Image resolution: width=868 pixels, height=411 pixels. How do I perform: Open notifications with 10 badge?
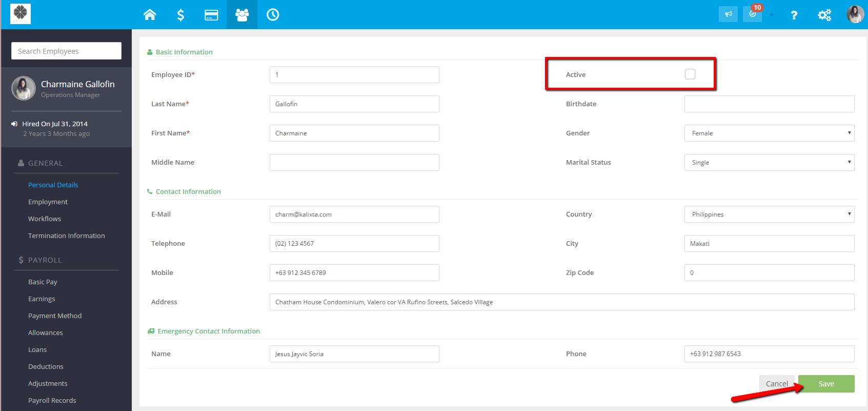pos(753,13)
